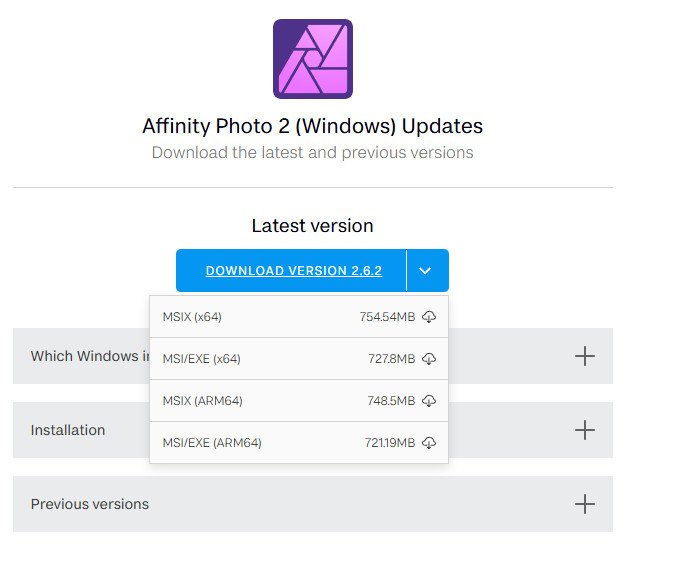Click the cloud download icon for MSIX (x64)
Screen dimensions: 678x561
click(429, 317)
